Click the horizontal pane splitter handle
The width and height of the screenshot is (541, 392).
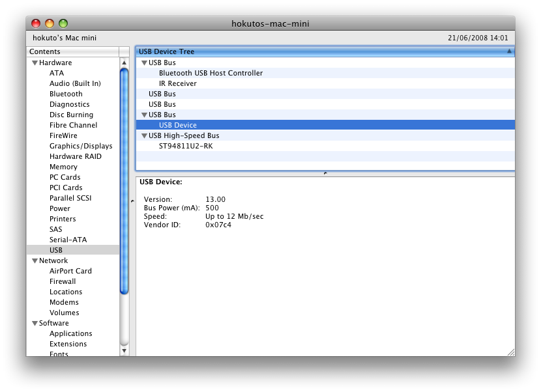[x=325, y=173]
